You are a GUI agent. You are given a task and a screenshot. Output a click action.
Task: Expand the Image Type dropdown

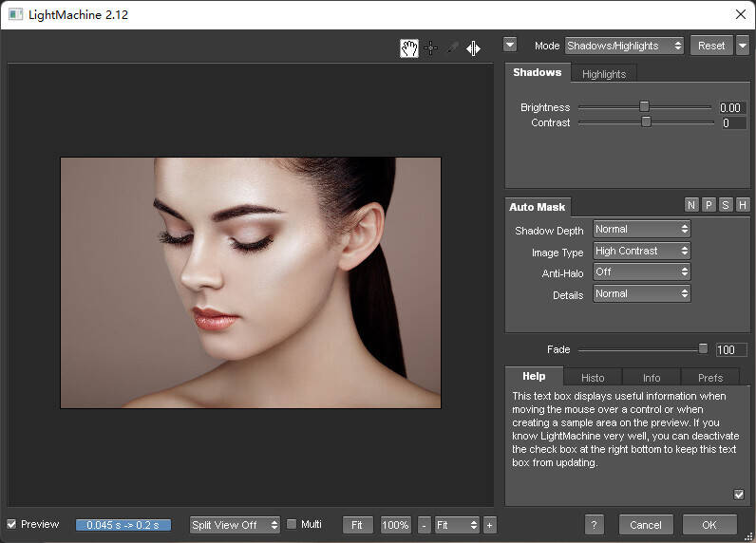click(641, 252)
